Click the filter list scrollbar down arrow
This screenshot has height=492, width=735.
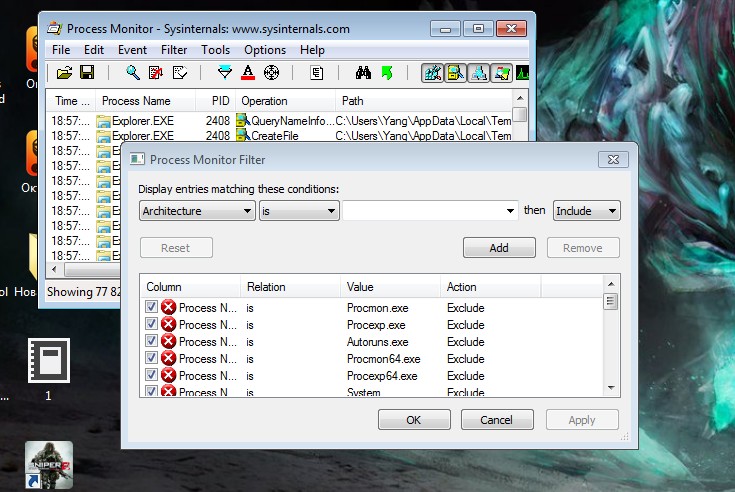[611, 388]
